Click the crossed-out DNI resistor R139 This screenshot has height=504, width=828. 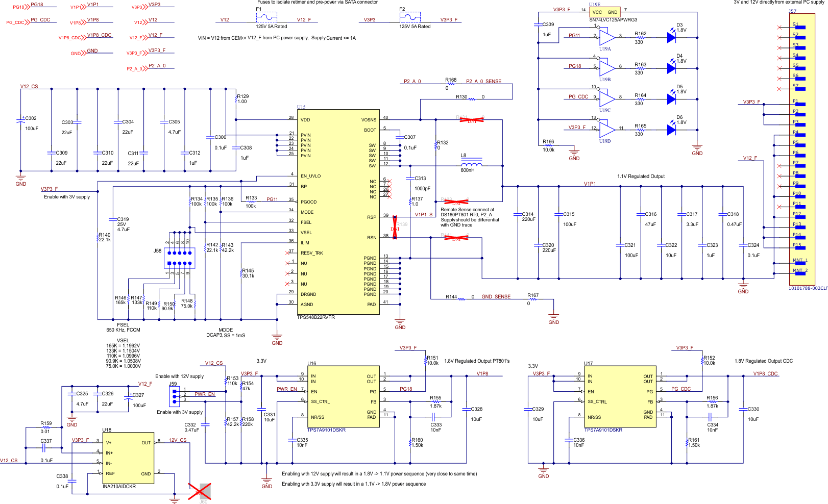coord(395,226)
